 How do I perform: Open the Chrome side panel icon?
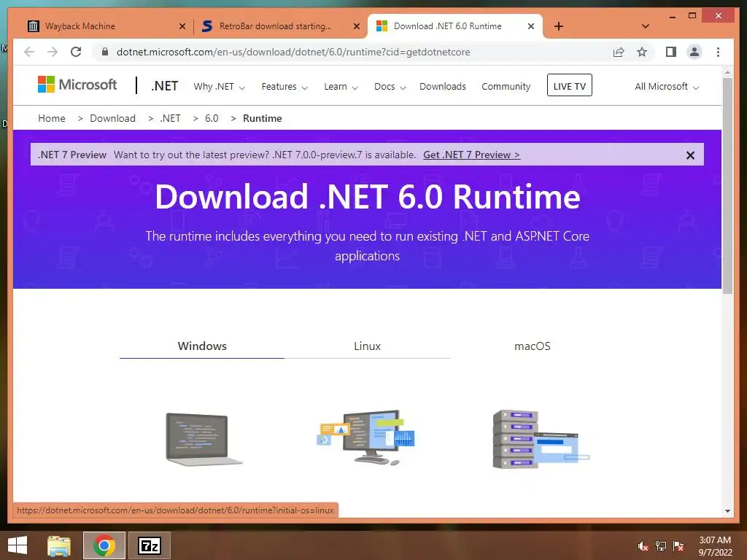[x=671, y=52]
